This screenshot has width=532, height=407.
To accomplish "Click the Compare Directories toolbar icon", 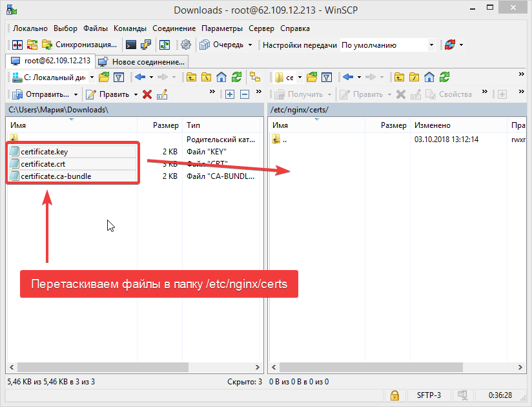I will pyautogui.click(x=17, y=45).
